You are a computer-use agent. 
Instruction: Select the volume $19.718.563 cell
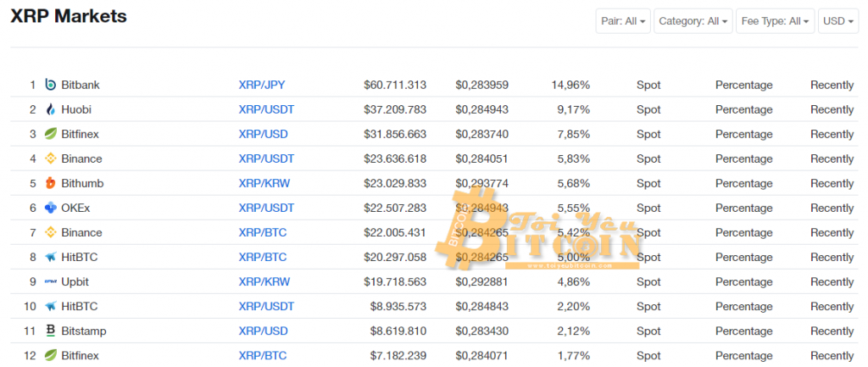(x=395, y=281)
